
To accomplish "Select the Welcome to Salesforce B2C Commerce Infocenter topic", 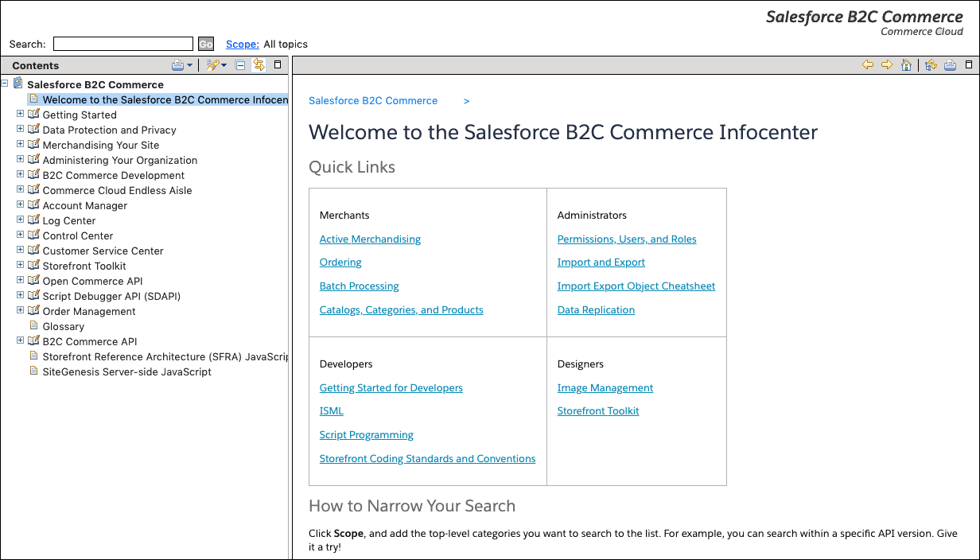I will pos(165,99).
